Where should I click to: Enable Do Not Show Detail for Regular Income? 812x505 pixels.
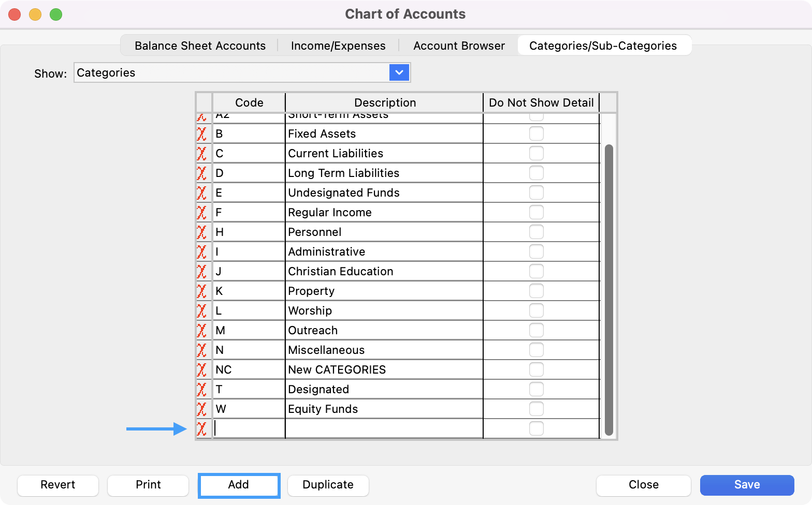pos(536,212)
